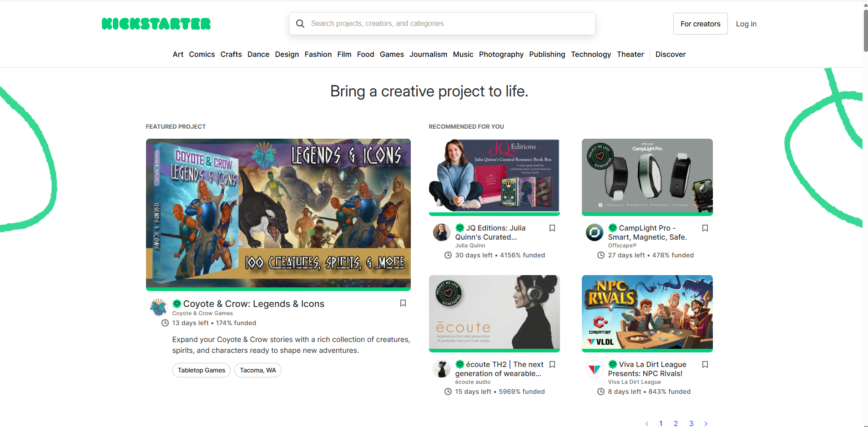The height and width of the screenshot is (427, 868).
Task: Open the Technology category
Action: click(590, 54)
